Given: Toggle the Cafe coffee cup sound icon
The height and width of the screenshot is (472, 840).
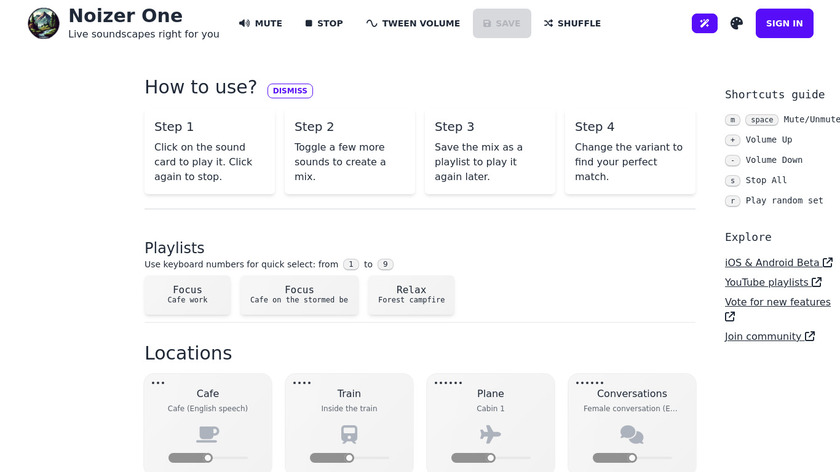Looking at the screenshot, I should [x=207, y=433].
